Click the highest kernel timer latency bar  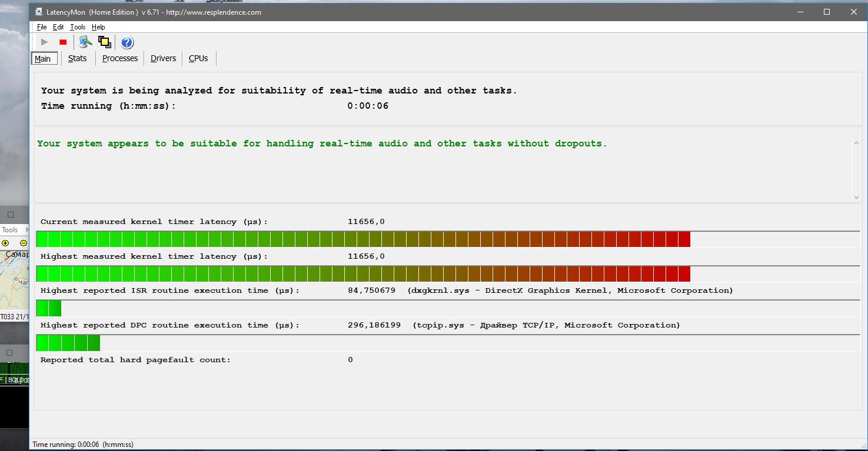click(x=448, y=274)
